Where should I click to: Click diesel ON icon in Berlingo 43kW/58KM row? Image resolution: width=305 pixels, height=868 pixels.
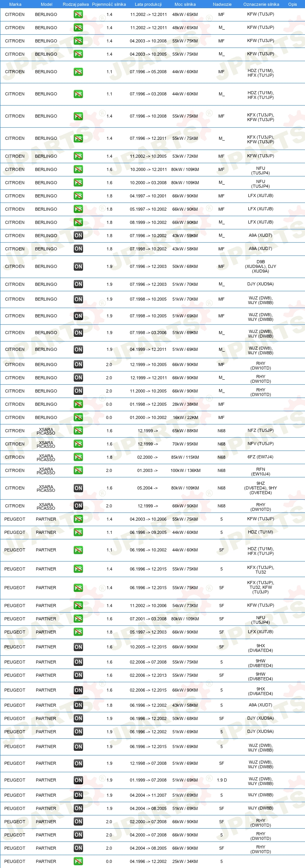tap(78, 249)
